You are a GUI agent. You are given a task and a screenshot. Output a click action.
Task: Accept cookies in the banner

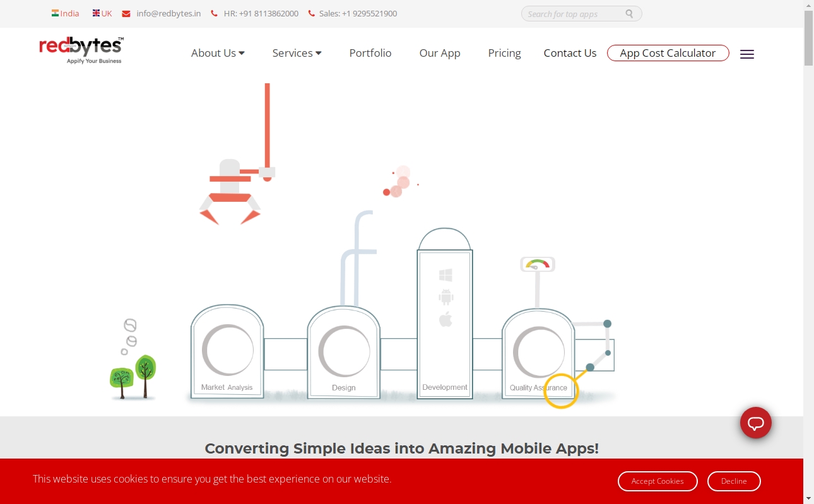[x=658, y=481]
